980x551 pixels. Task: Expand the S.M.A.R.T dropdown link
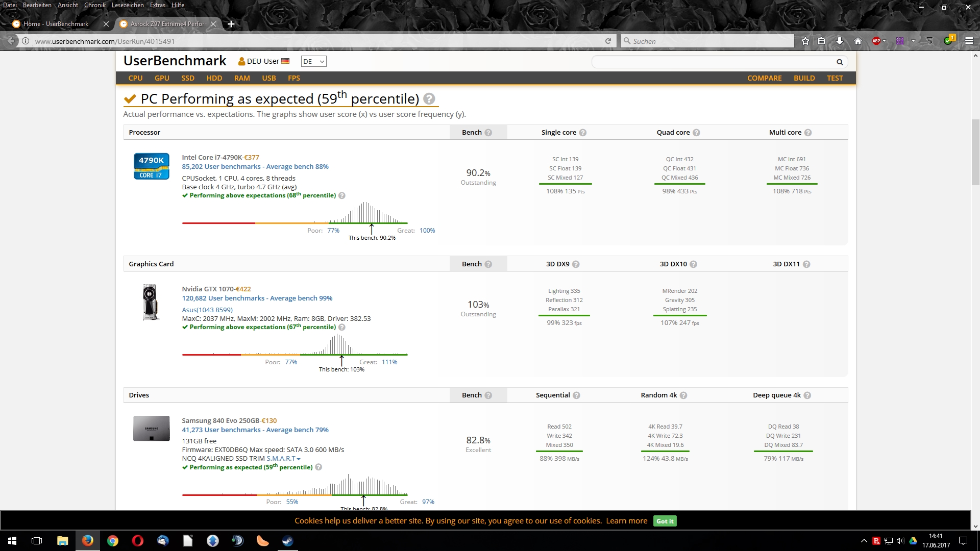pos(283,459)
